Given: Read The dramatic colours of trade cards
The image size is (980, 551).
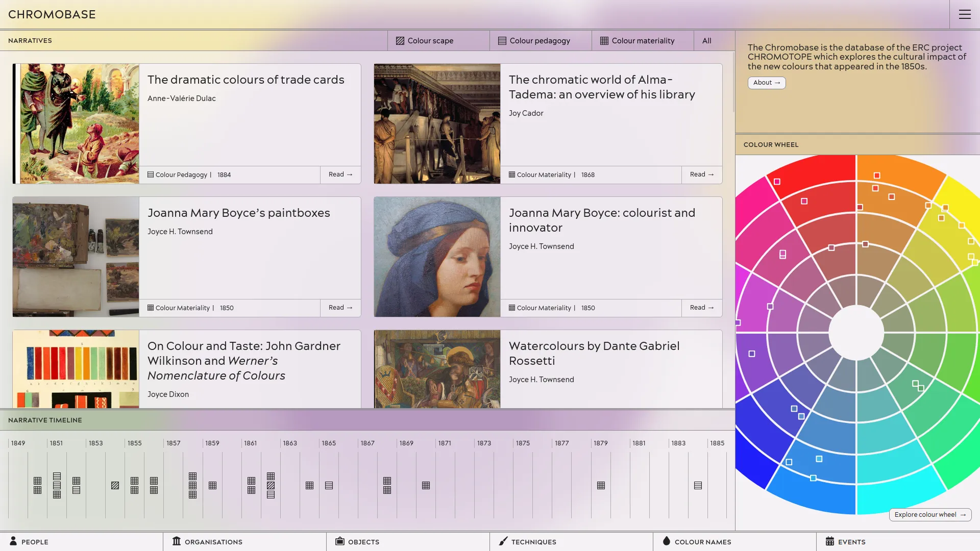Looking at the screenshot, I should (x=340, y=174).
